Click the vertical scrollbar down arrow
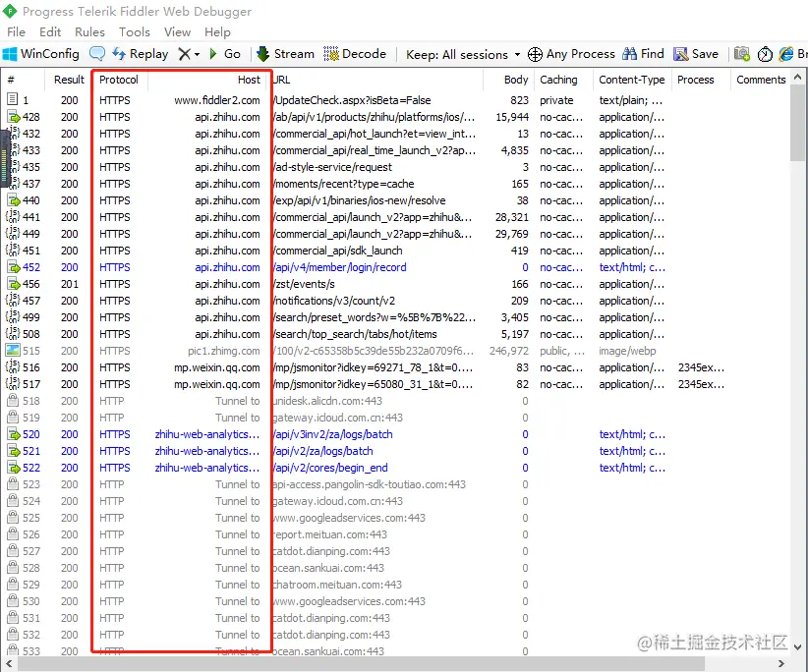 798,646
